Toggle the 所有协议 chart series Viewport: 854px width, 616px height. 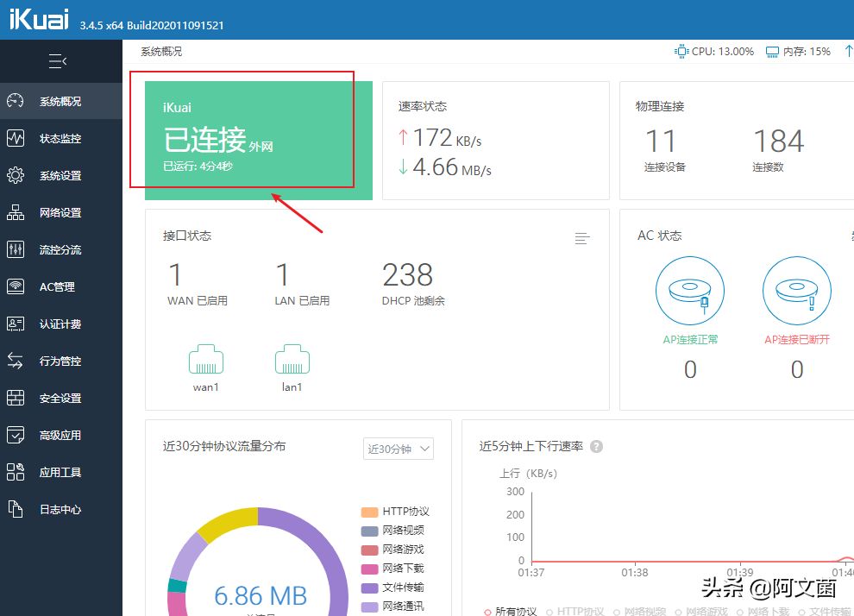[511, 611]
